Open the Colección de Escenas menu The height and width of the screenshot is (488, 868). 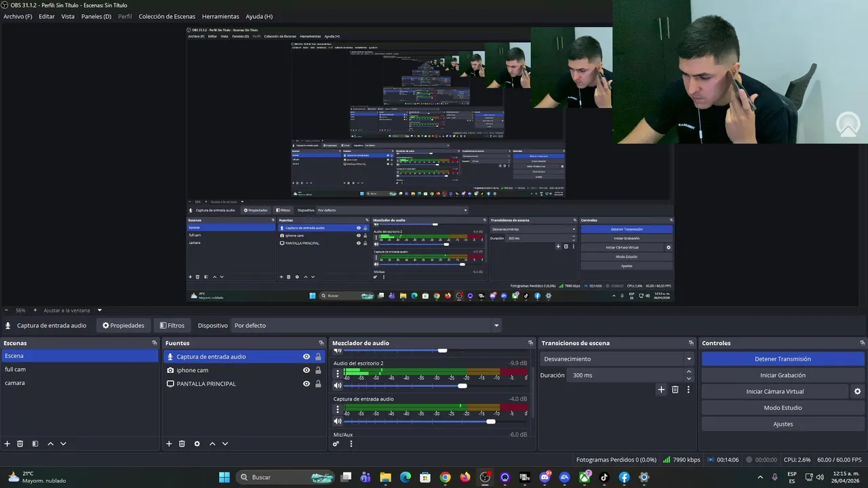pyautogui.click(x=167, y=16)
